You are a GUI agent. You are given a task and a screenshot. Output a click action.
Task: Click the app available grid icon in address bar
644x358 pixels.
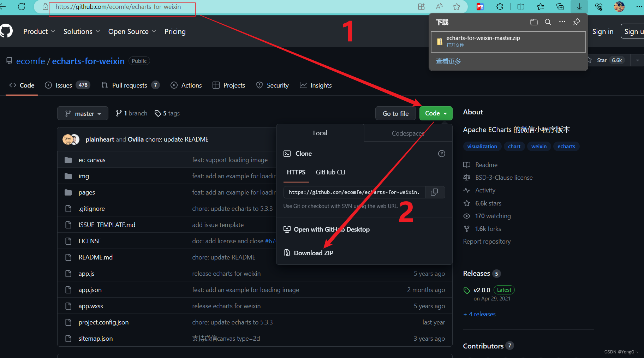421,7
